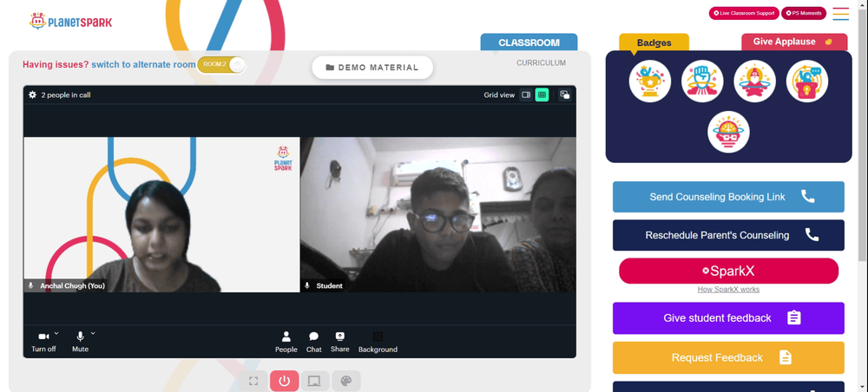Turn off the camera

43,342
